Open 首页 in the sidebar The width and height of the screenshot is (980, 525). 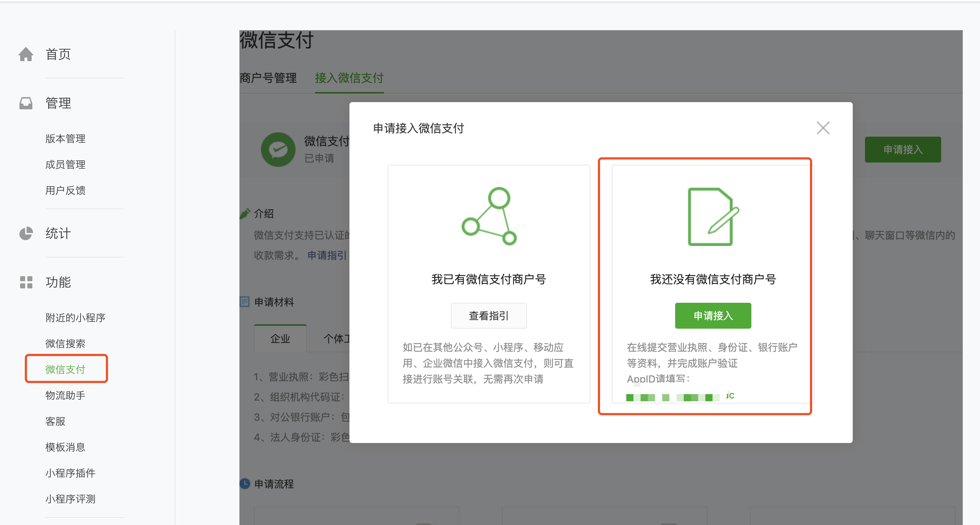coord(58,54)
